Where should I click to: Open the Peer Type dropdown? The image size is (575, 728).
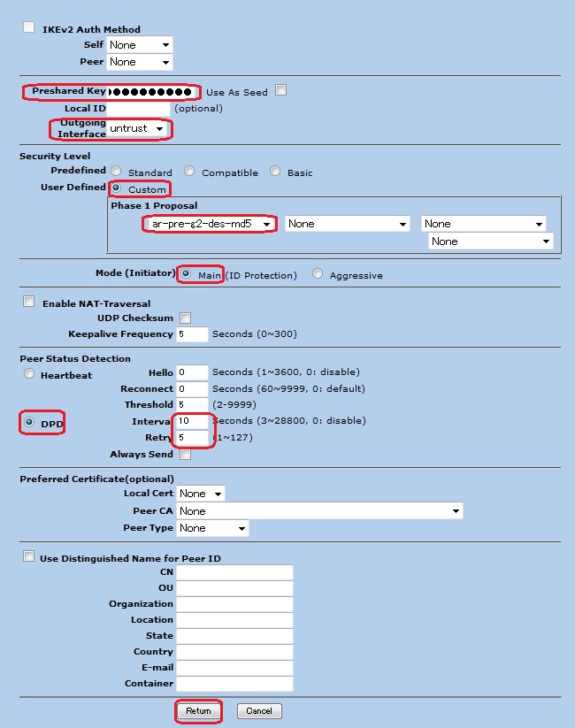click(x=212, y=528)
